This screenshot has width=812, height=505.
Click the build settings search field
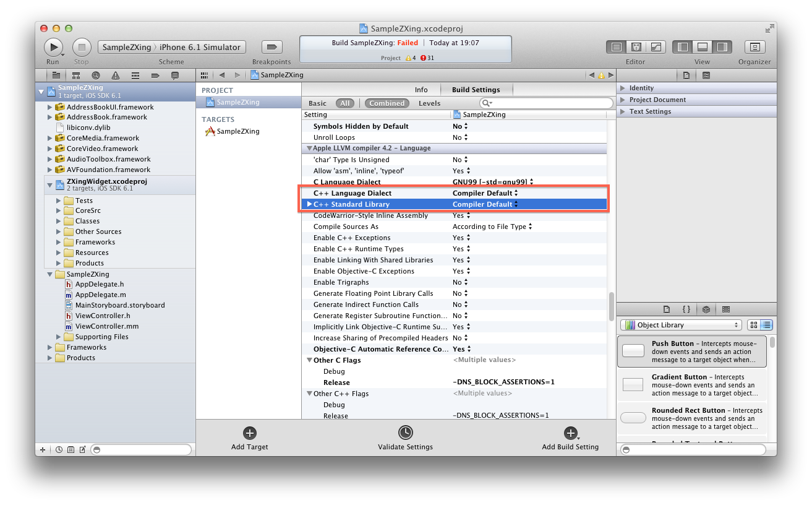point(547,103)
